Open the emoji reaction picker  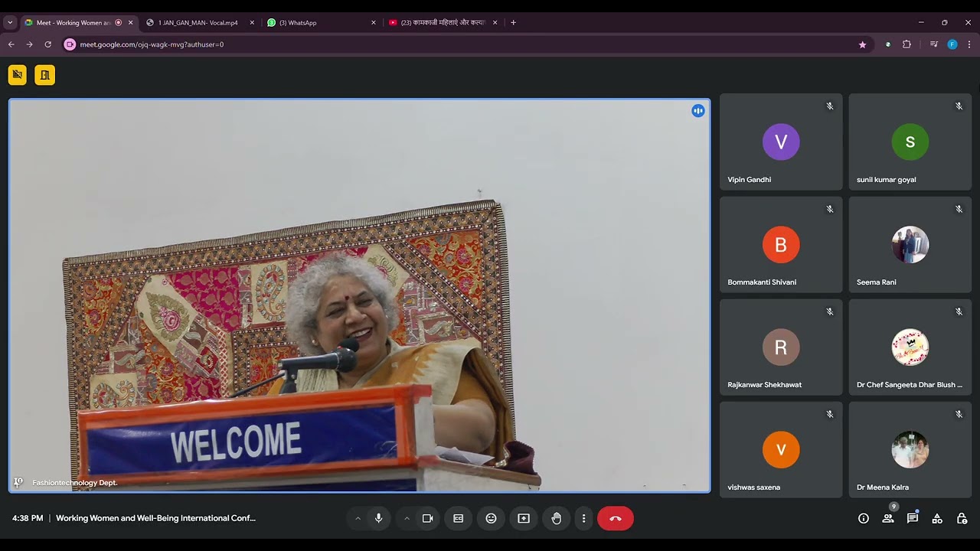pos(491,518)
